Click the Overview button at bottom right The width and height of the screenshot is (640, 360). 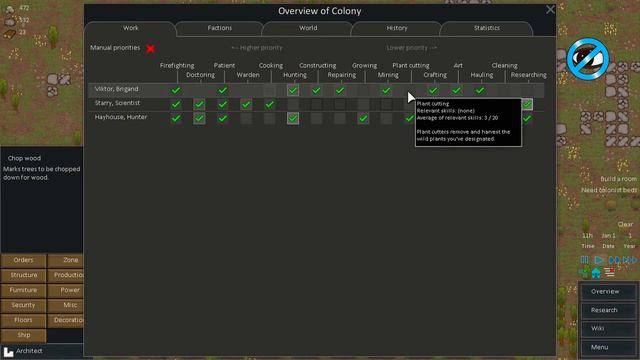609,292
